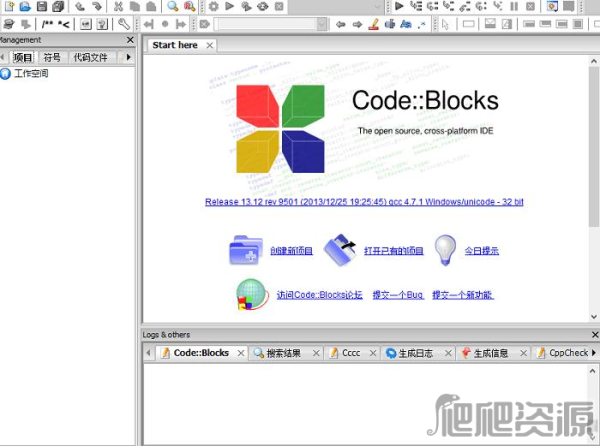Click the Cut scissors icon
The width and height of the screenshot is (600, 446).
point(118,6)
